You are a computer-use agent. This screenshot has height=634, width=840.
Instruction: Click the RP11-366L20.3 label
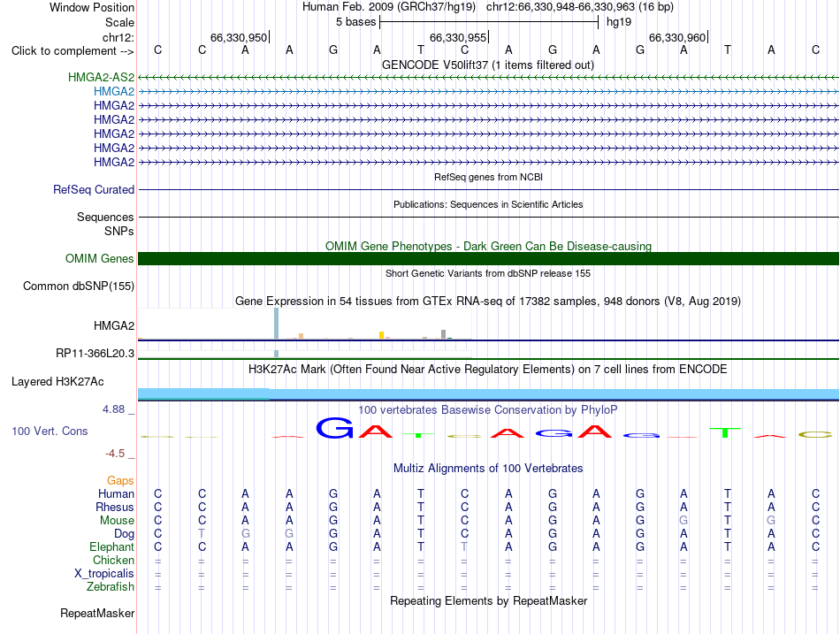[x=95, y=353]
